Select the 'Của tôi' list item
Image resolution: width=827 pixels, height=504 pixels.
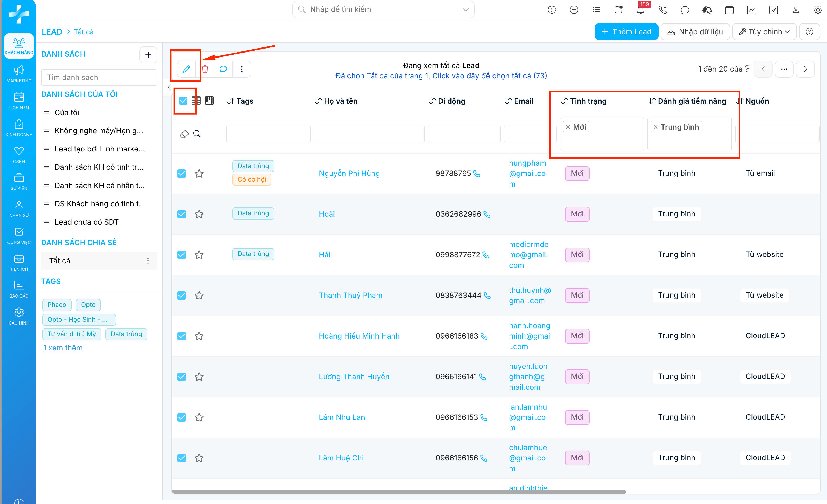[67, 112]
